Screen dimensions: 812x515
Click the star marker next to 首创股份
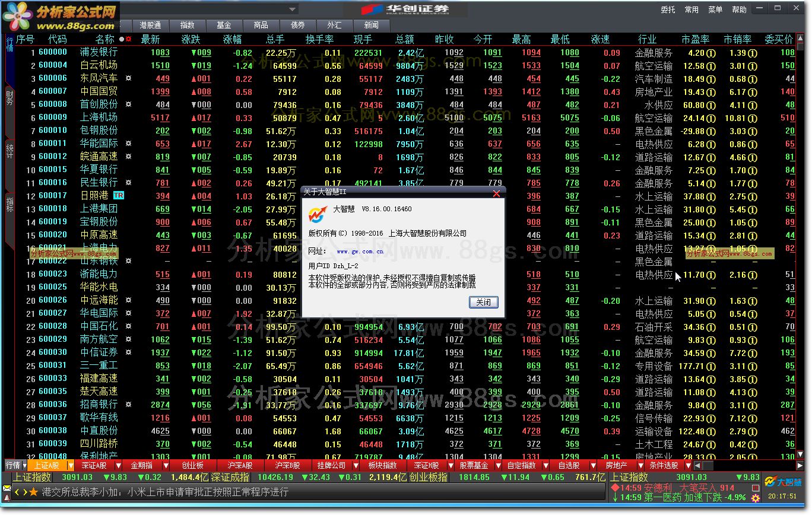coord(129,104)
